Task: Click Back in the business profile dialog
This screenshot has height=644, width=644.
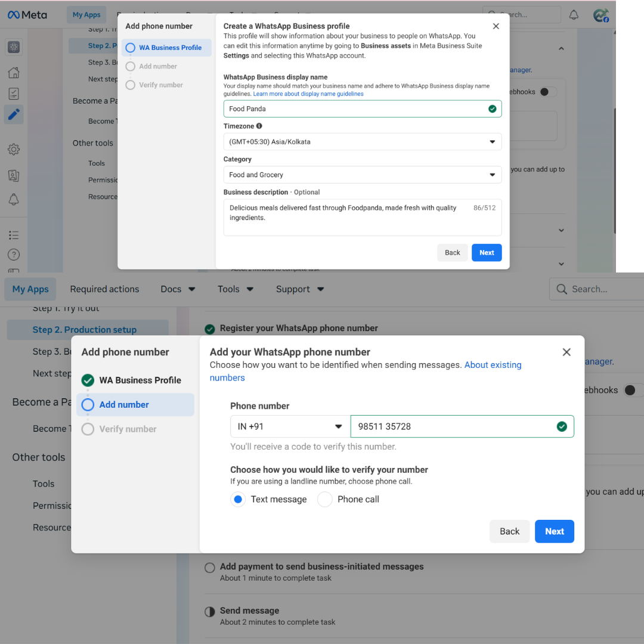Action: (452, 253)
